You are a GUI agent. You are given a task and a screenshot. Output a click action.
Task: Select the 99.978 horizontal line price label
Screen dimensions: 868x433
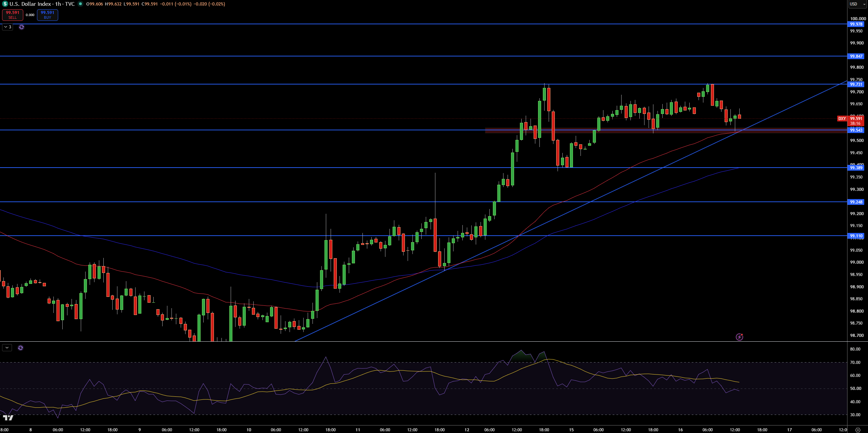click(856, 24)
